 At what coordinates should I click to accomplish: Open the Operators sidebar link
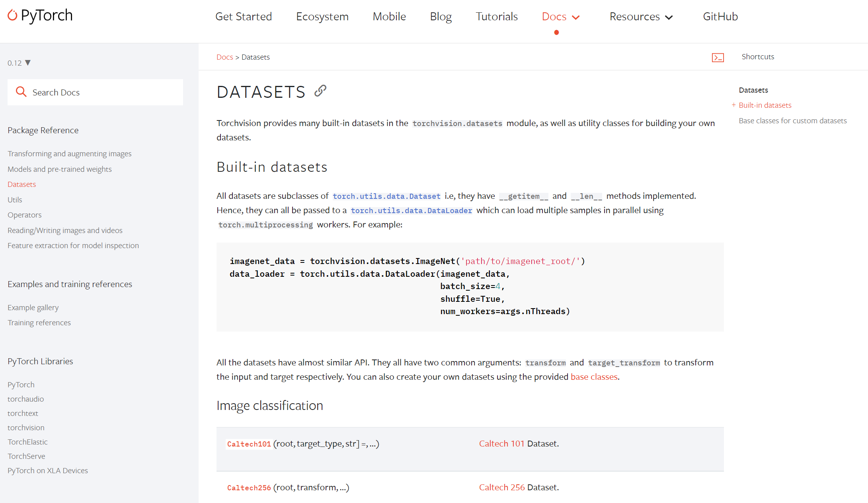(25, 215)
